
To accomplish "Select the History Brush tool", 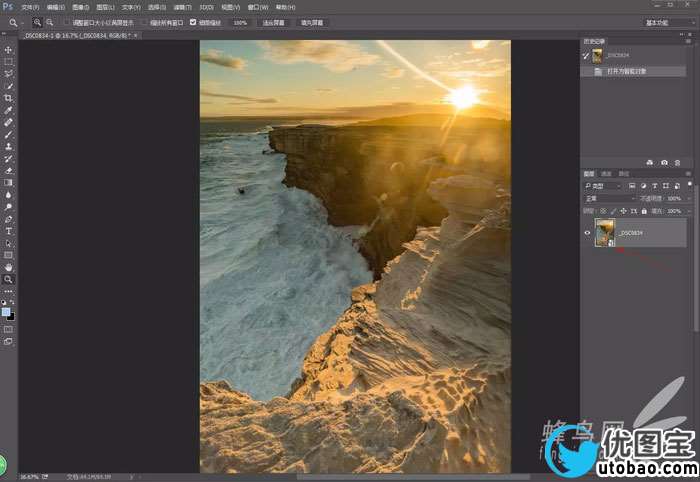I will (x=8, y=158).
